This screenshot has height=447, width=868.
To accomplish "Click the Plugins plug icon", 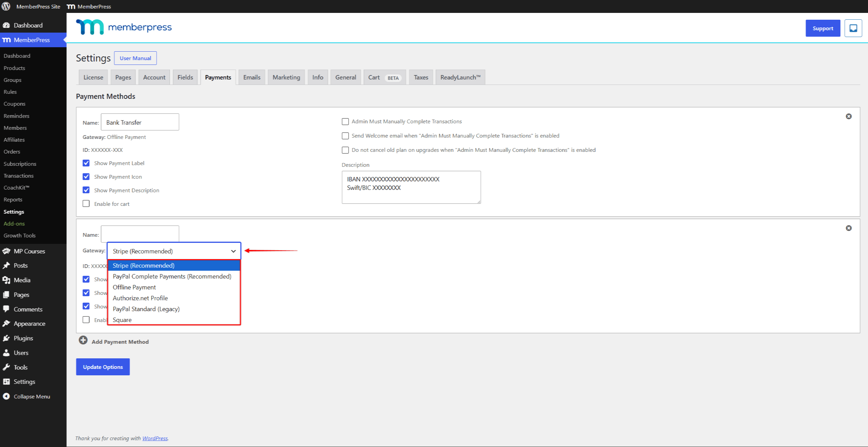I will click(6, 338).
